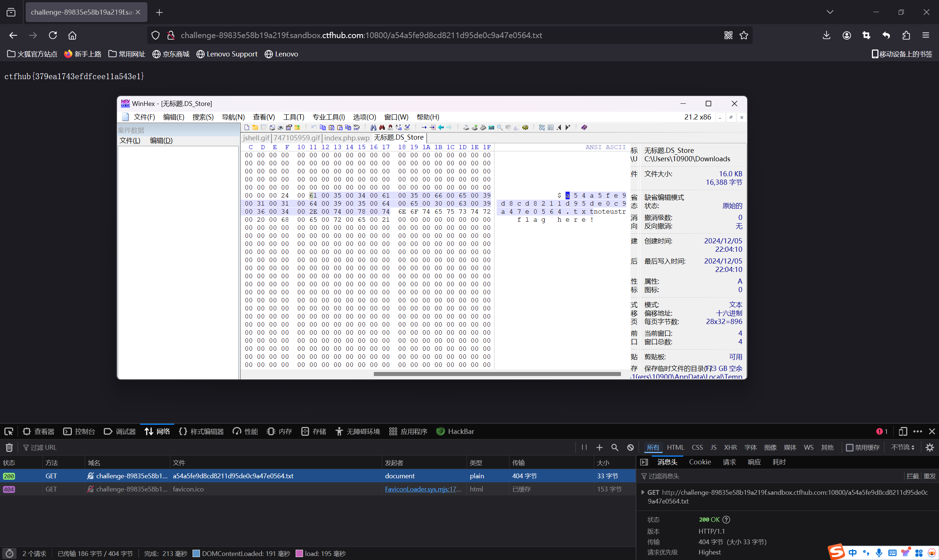Image resolution: width=939 pixels, height=560 pixels.
Task: Open network settings gear icon
Action: click(x=929, y=447)
